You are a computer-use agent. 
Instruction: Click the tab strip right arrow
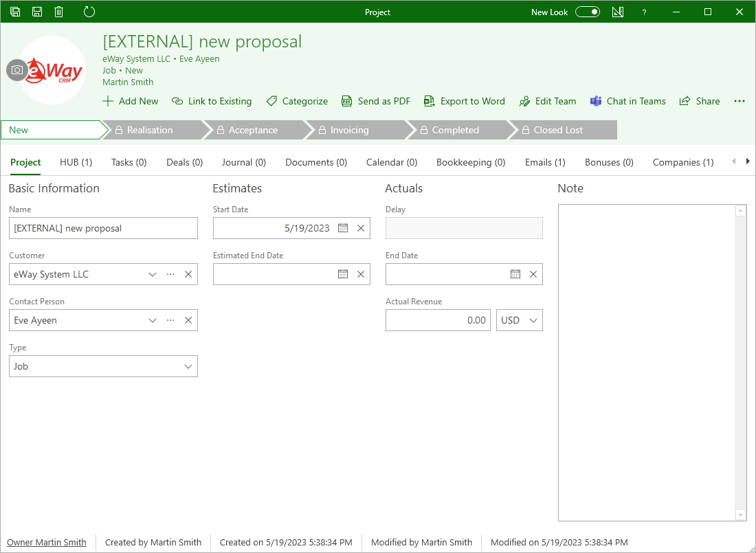point(748,161)
